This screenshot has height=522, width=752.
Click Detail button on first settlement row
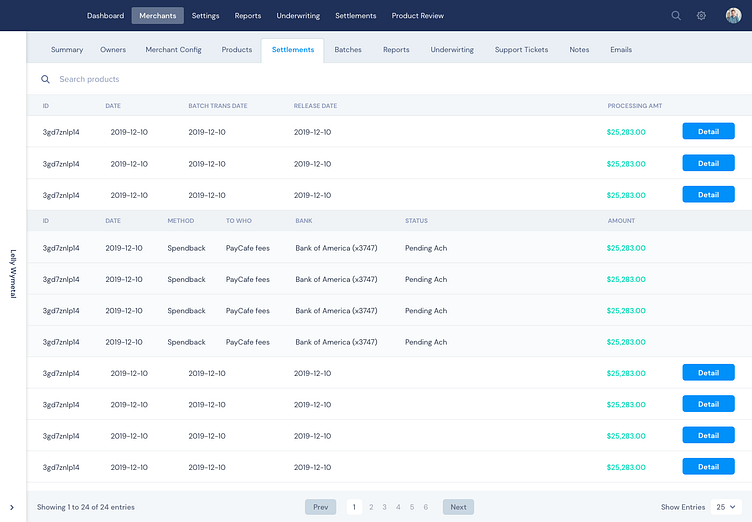tap(708, 132)
